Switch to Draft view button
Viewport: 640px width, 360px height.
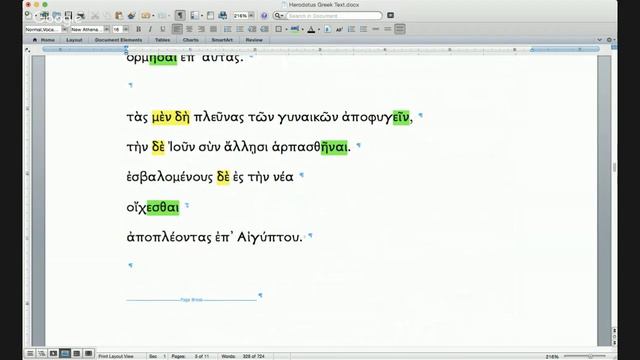click(30, 353)
